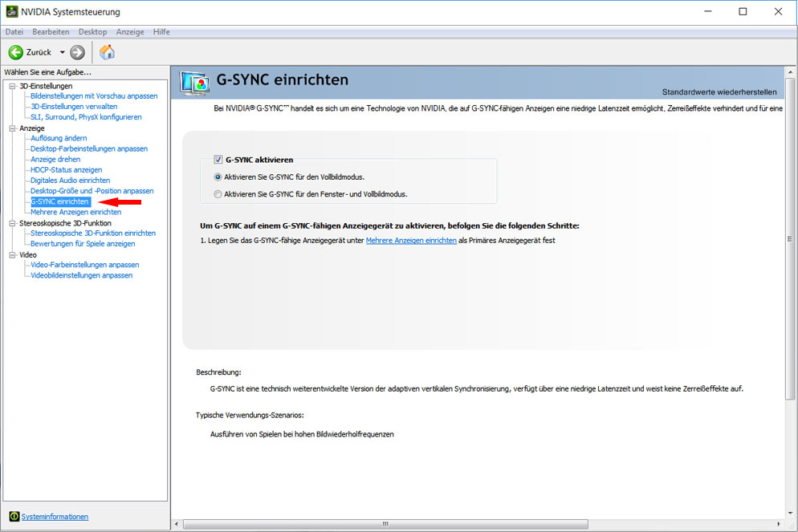This screenshot has height=532, width=798.
Task: Click the Beschreibung: heading text
Action: (219, 373)
